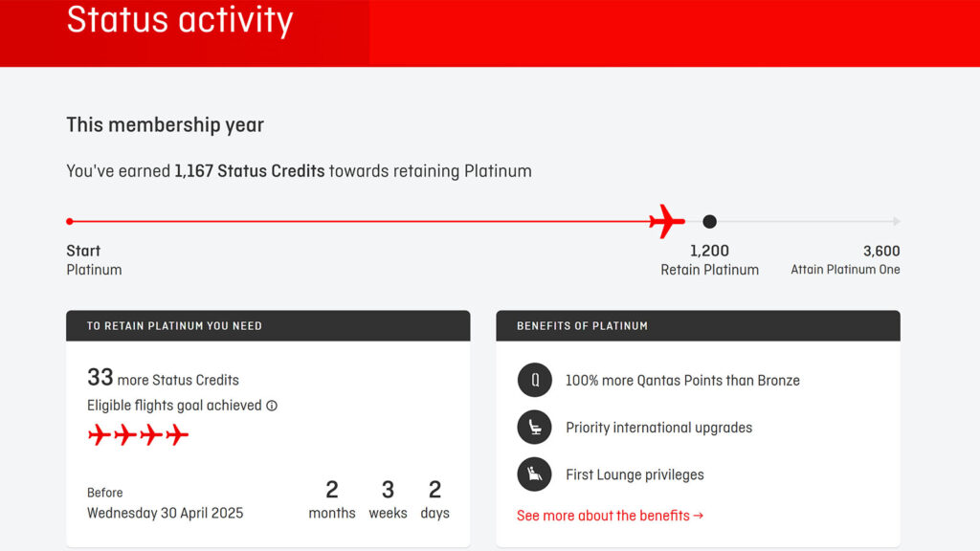
Task: Click the Retain Platinum milestone dot
Action: pyautogui.click(x=709, y=221)
